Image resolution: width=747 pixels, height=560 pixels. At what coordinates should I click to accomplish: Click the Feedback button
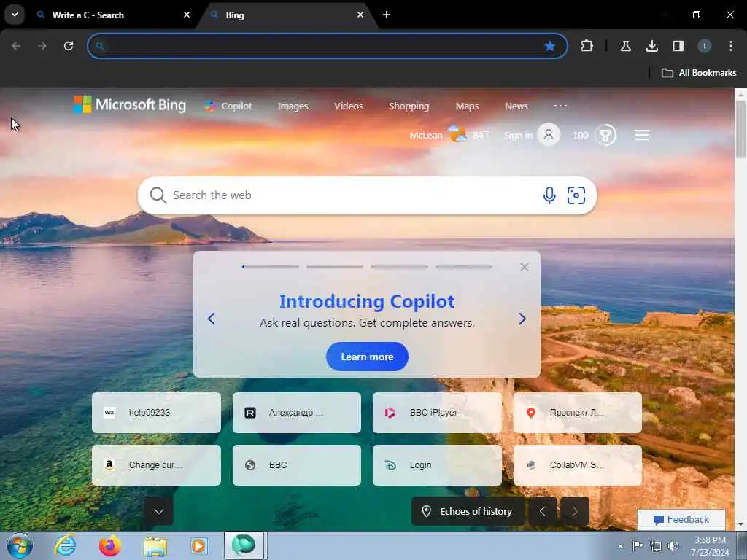(681, 519)
